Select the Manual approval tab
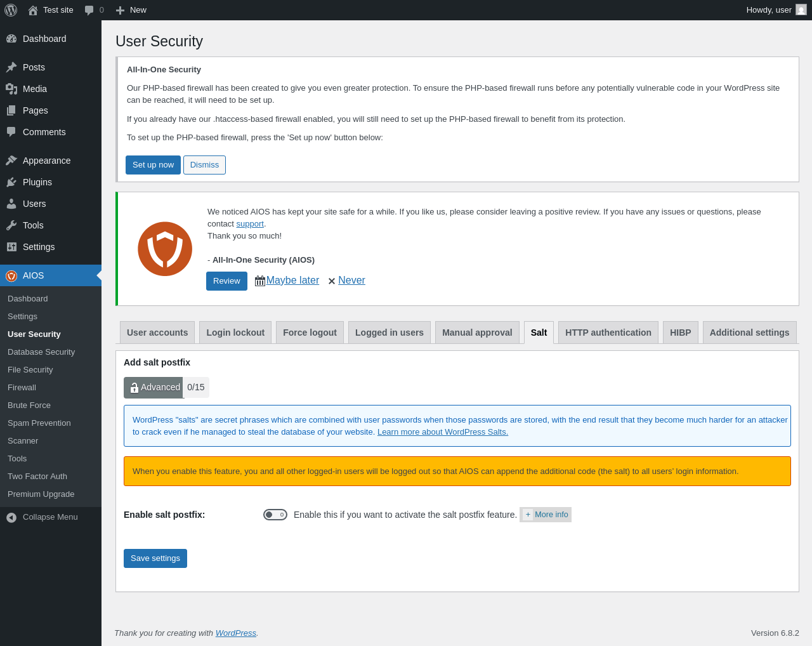Image resolution: width=812 pixels, height=646 pixels. pos(477,333)
